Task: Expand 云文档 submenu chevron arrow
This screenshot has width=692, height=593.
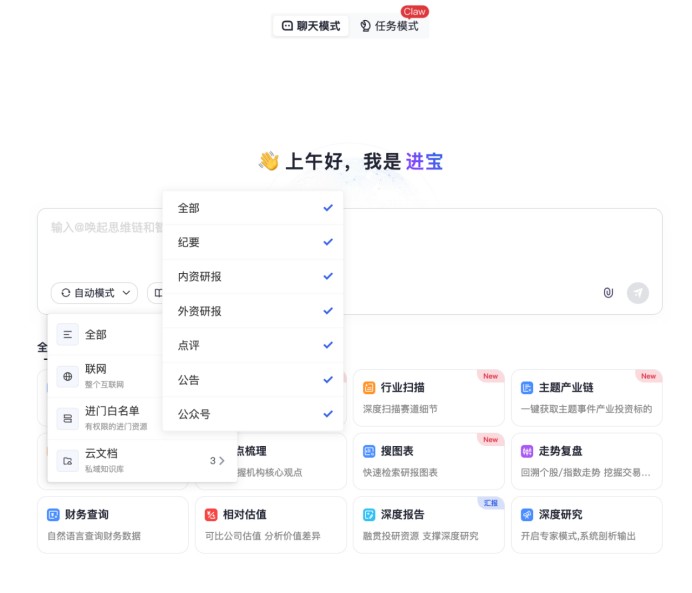Action: pyautogui.click(x=222, y=461)
